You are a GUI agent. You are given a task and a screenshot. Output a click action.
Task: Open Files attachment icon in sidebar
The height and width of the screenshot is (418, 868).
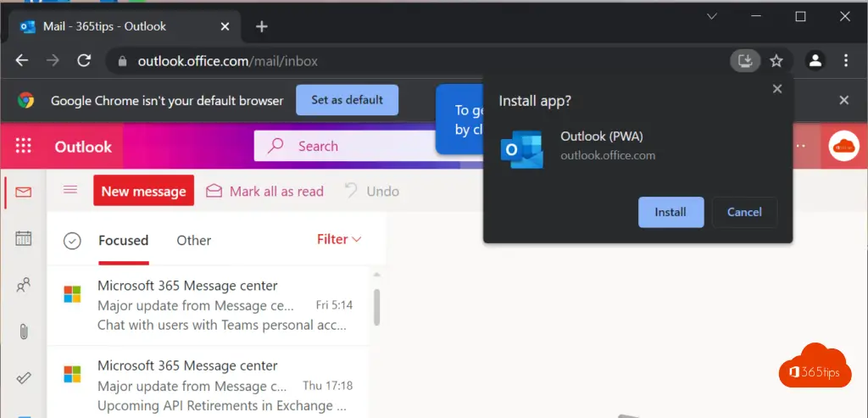[24, 332]
